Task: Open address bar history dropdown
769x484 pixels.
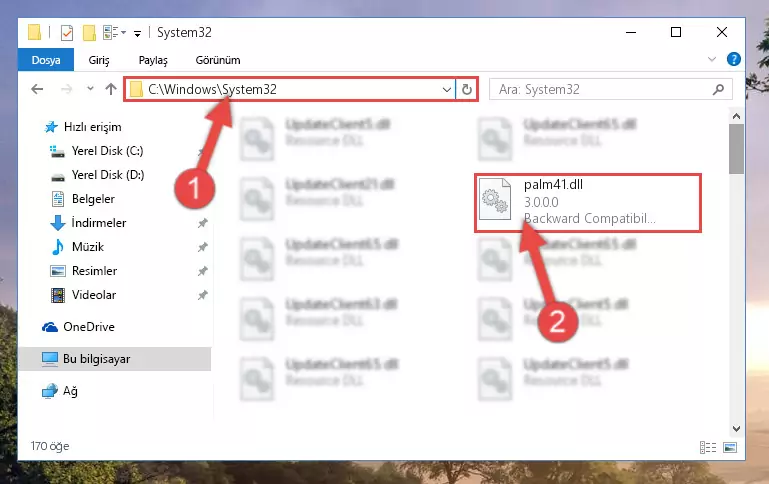Action: (446, 90)
